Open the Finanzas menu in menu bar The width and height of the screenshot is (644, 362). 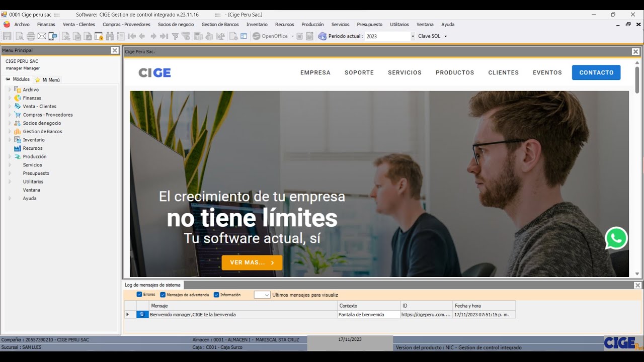[x=46, y=24]
